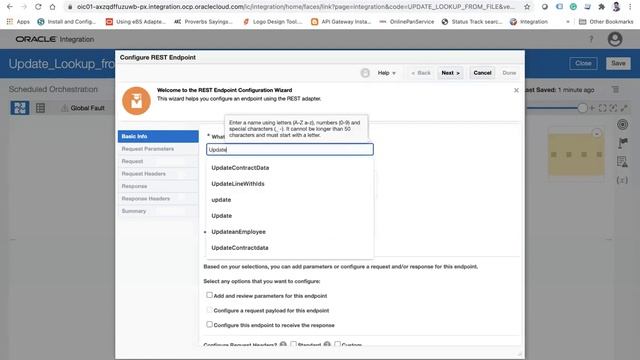Select the Request Parameters wizard step
640x360 pixels.
pyautogui.click(x=158, y=149)
